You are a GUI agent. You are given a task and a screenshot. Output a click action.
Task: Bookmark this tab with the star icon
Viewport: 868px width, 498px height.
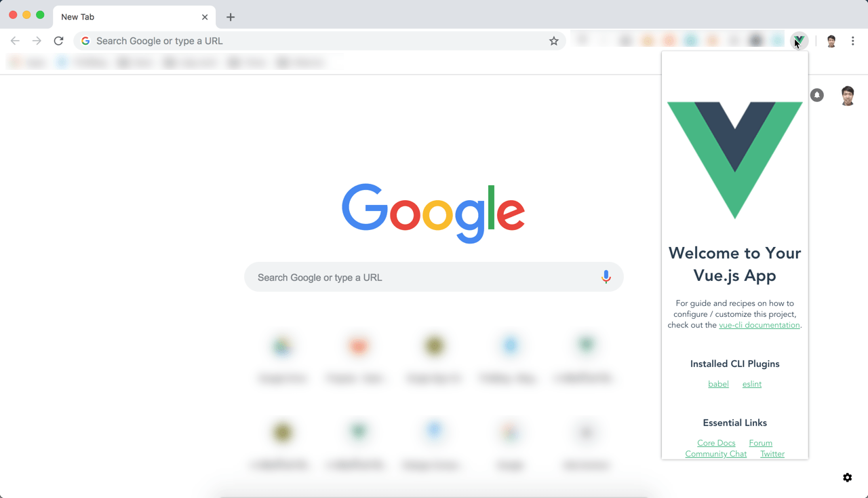(554, 41)
